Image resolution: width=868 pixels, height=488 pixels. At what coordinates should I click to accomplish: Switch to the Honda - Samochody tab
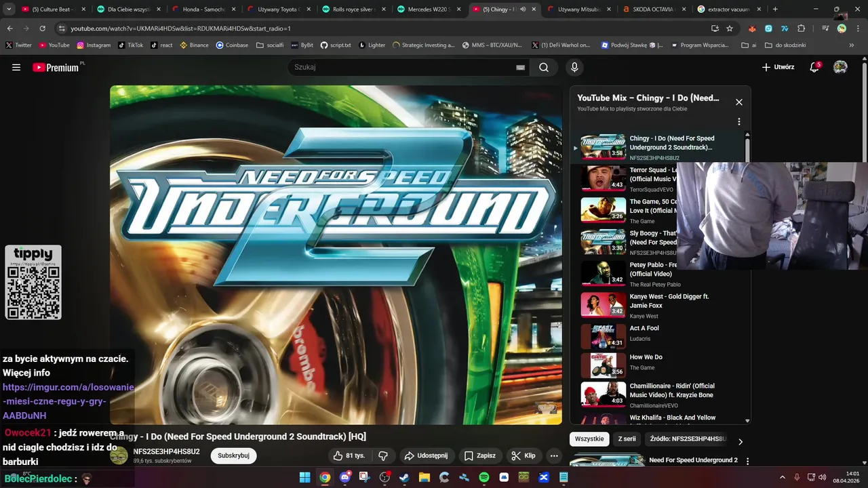point(203,9)
